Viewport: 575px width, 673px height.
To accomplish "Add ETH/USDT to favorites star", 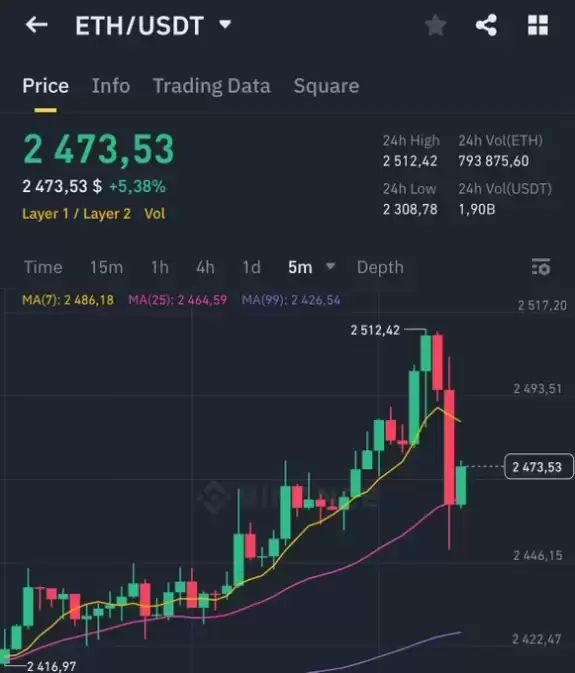I will [x=436, y=25].
